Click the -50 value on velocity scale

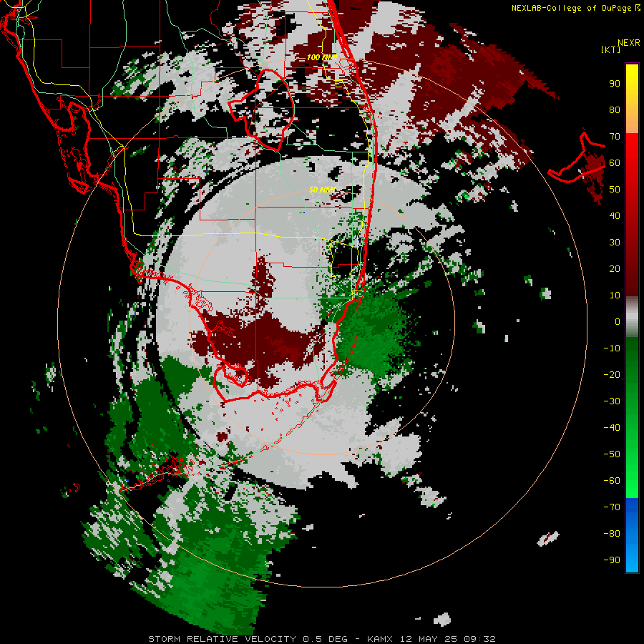point(612,454)
